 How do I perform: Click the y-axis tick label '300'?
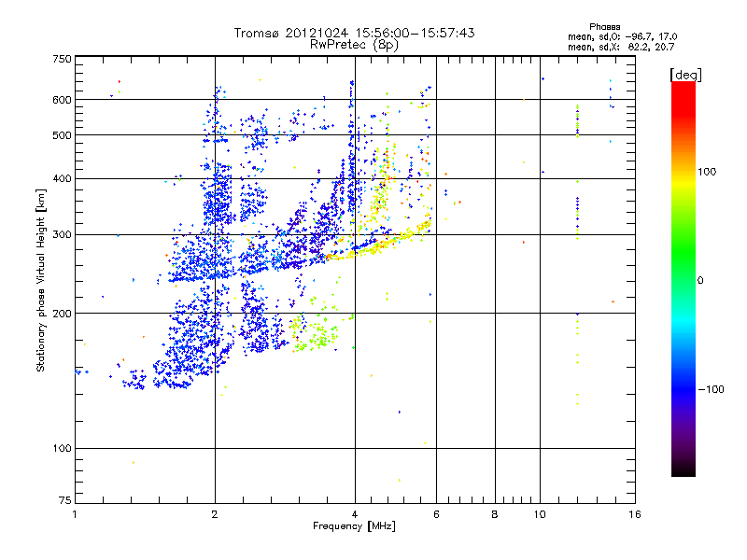coord(63,235)
